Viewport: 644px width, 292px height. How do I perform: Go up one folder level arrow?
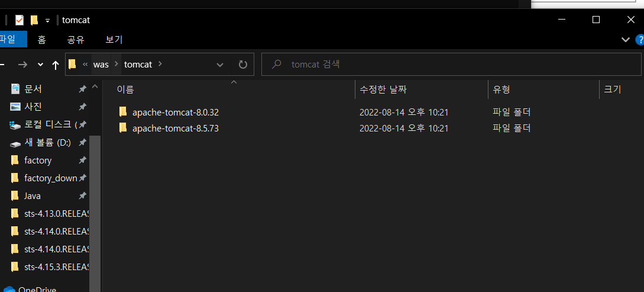click(x=56, y=65)
